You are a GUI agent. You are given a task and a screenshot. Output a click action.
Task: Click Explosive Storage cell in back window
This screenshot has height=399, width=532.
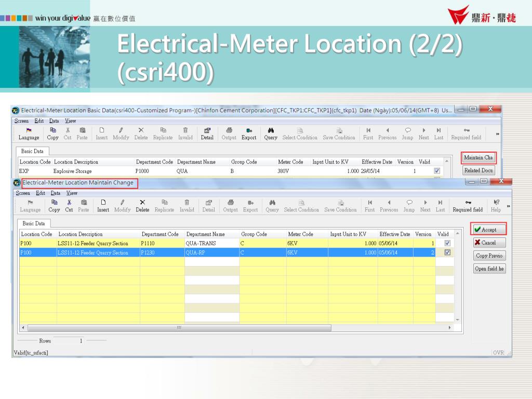[x=73, y=171]
